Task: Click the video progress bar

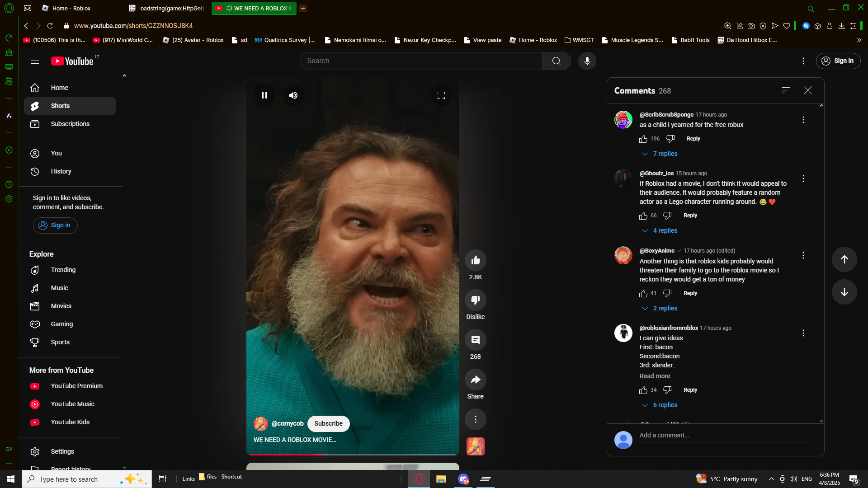Action: pos(353,454)
